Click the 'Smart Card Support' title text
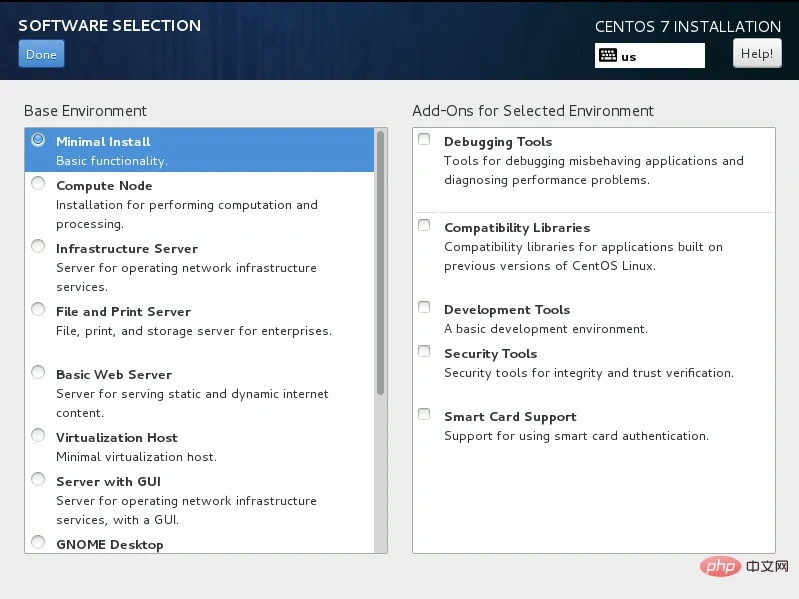The image size is (799, 599). (510, 417)
